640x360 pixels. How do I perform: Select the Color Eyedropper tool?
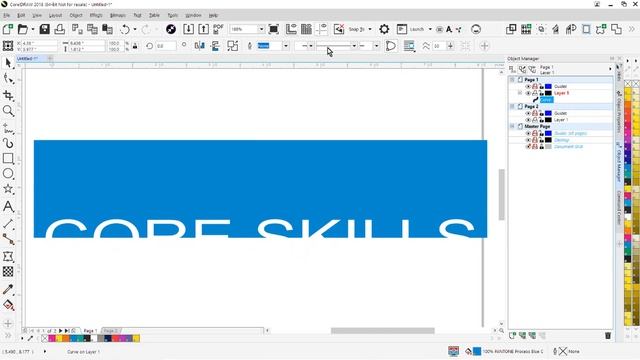[x=8, y=289]
